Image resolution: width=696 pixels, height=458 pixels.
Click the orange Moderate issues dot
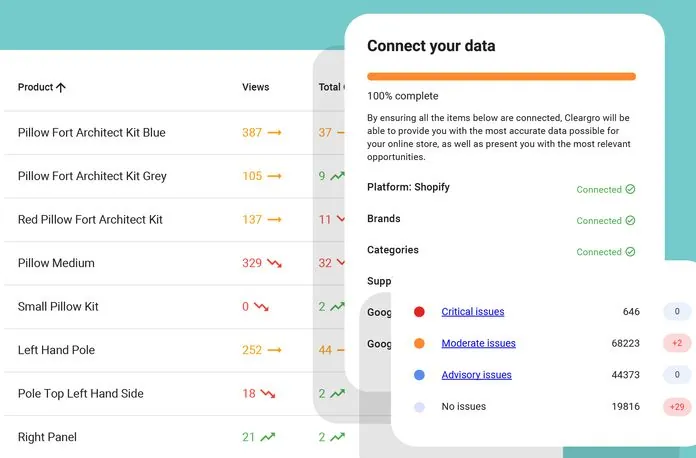419,343
